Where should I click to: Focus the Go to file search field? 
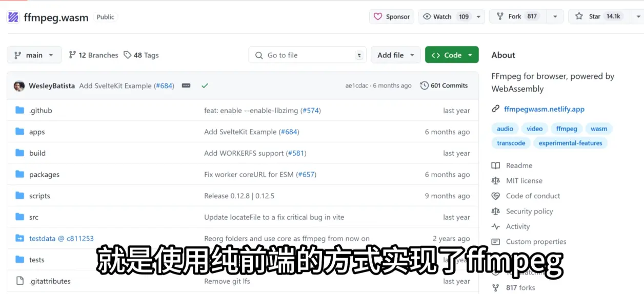(x=308, y=55)
